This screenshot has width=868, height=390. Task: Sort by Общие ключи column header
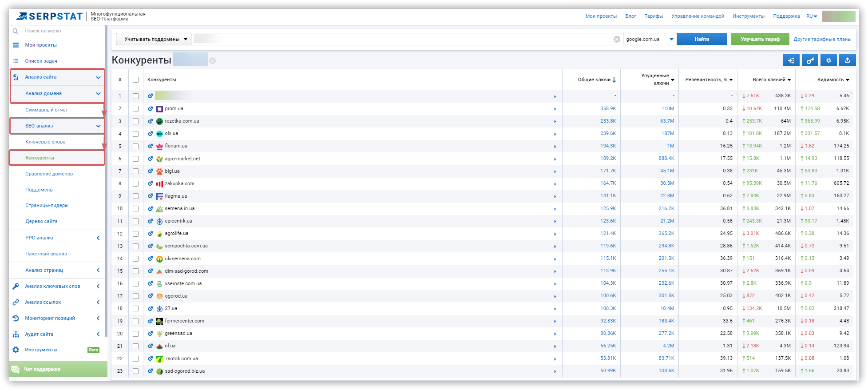[x=597, y=80]
